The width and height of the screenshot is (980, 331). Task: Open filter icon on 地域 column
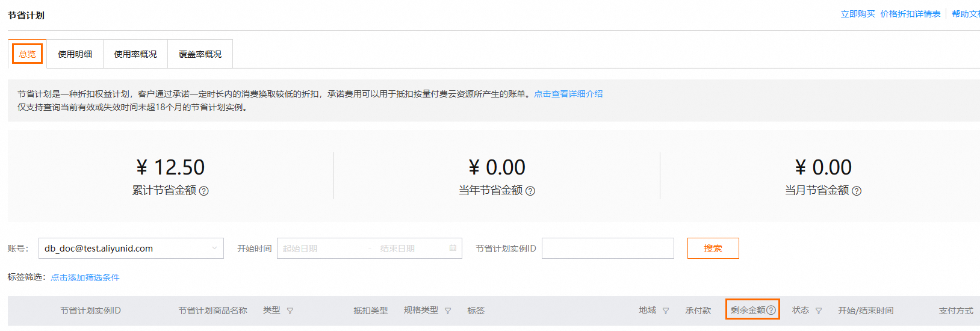click(666, 311)
